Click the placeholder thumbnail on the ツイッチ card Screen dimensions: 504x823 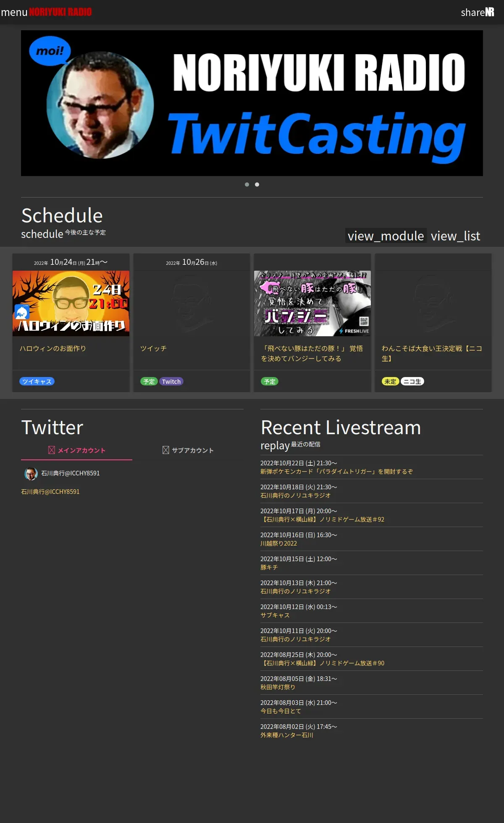click(x=192, y=303)
